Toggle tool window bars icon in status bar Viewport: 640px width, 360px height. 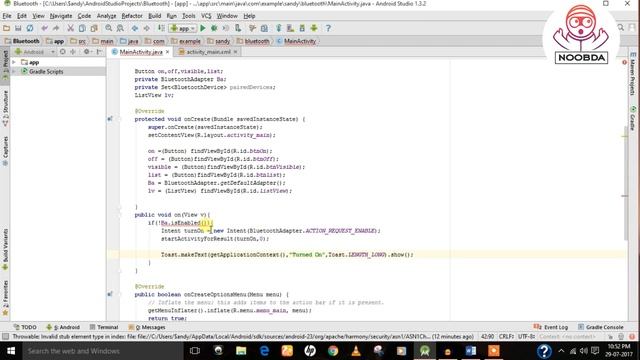click(x=5, y=337)
